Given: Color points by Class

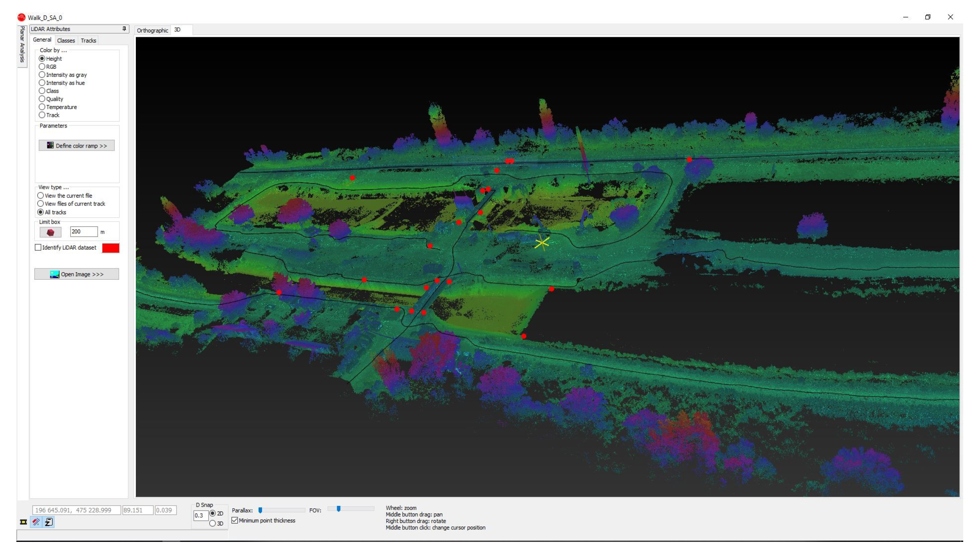Looking at the screenshot, I should (42, 91).
